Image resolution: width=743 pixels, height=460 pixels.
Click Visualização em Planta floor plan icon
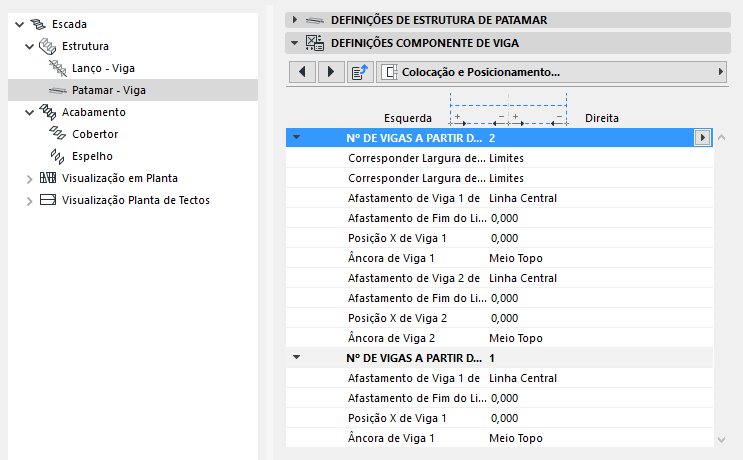point(48,178)
